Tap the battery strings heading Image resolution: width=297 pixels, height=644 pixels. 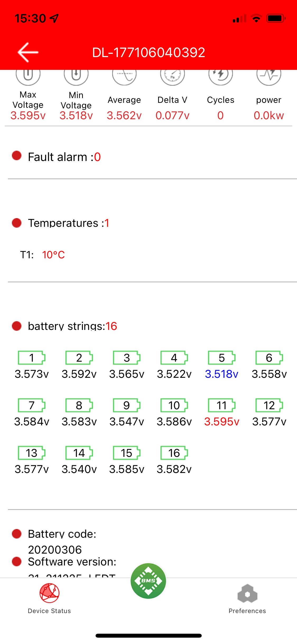click(x=72, y=326)
